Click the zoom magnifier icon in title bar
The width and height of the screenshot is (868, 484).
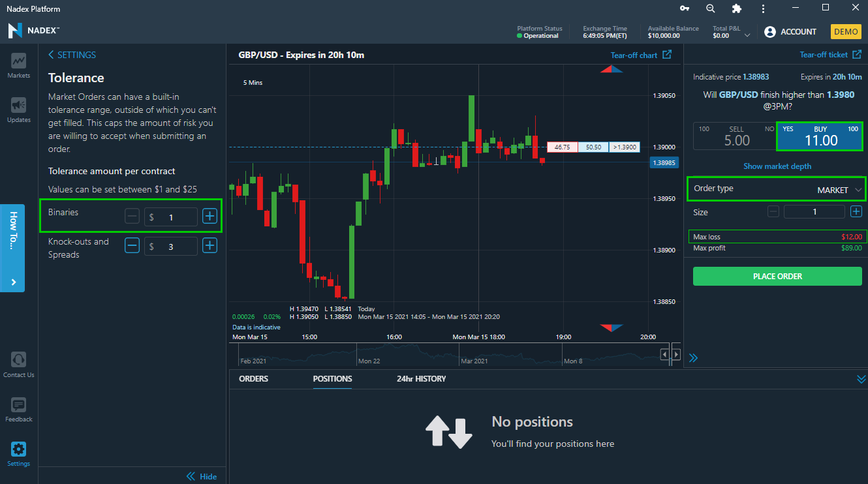coord(711,8)
